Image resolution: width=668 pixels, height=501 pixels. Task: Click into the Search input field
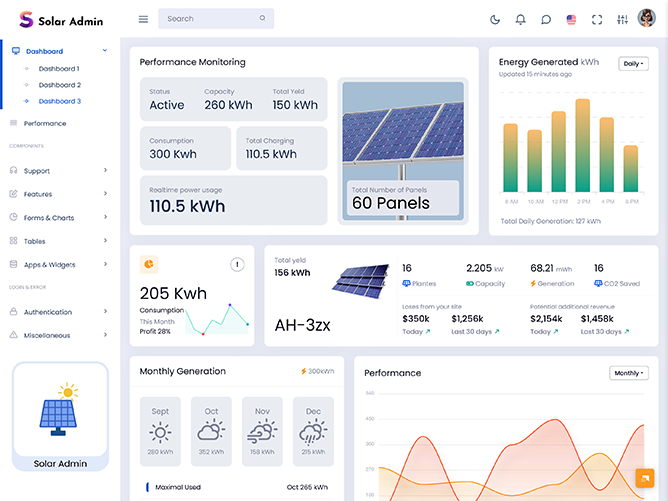click(210, 19)
